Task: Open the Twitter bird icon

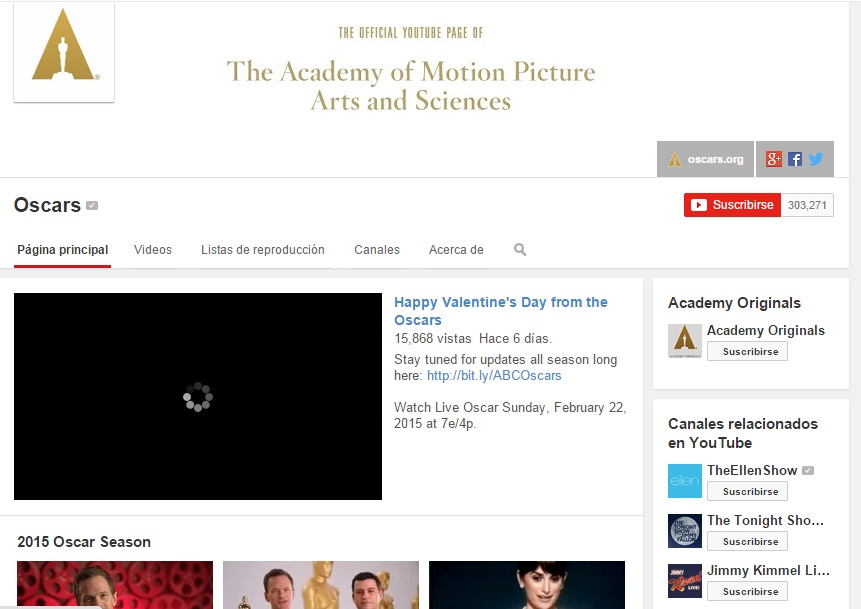Action: pos(816,159)
